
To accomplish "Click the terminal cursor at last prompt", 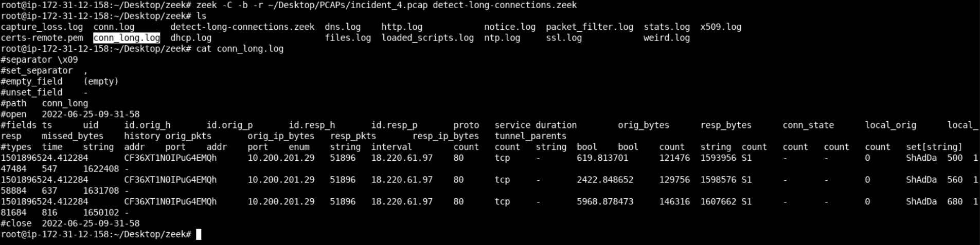I will [x=199, y=234].
